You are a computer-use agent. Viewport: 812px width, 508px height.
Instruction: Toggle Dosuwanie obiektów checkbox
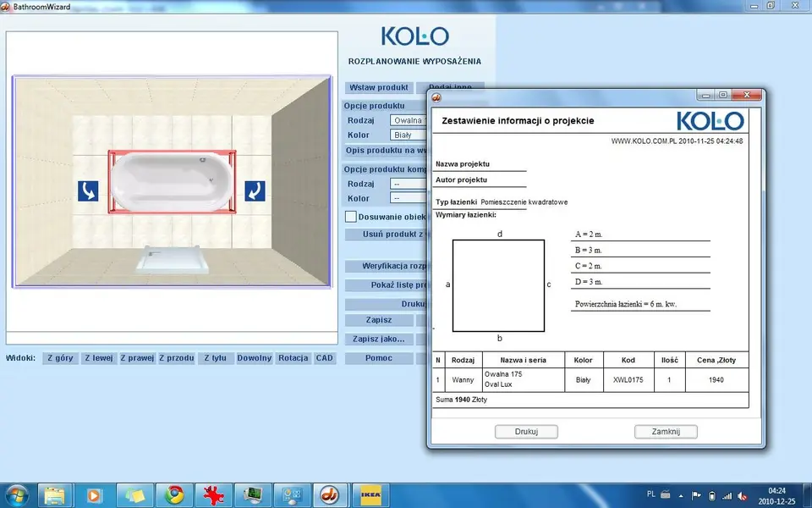350,217
